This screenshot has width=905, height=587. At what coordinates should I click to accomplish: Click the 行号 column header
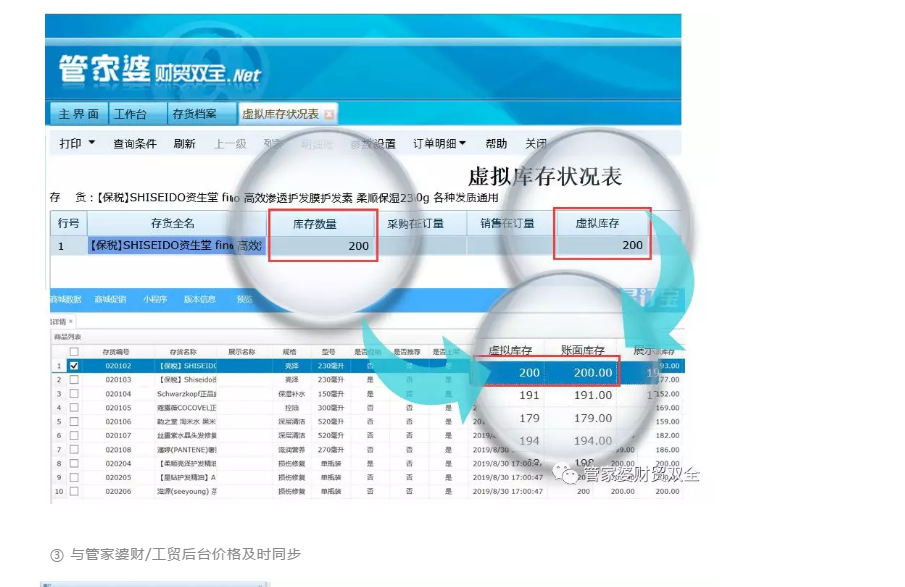pos(68,223)
